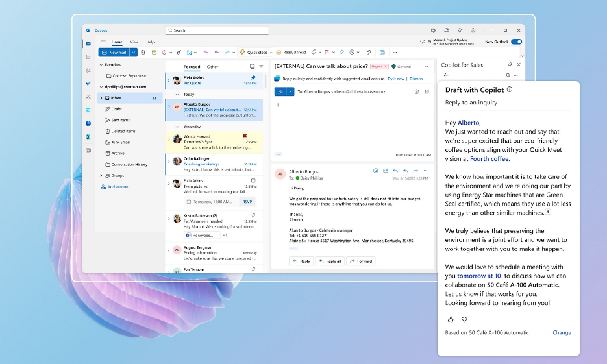
Task: Collapse the Yesterday message group
Action: pyautogui.click(x=177, y=127)
